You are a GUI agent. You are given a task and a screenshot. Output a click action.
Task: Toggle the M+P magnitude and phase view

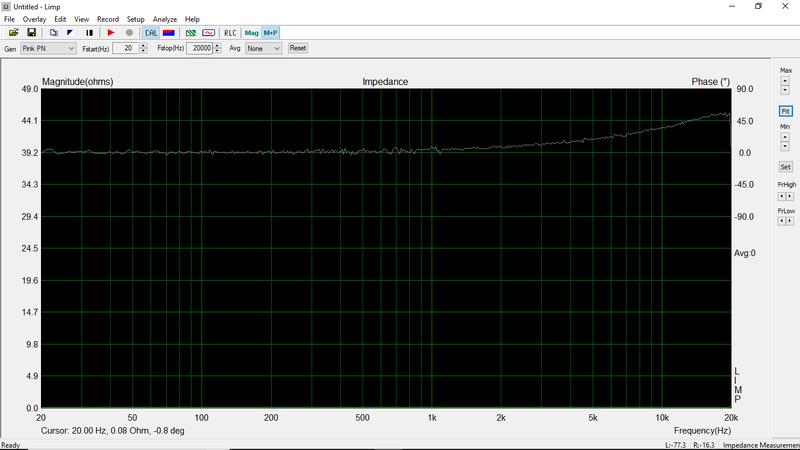270,33
